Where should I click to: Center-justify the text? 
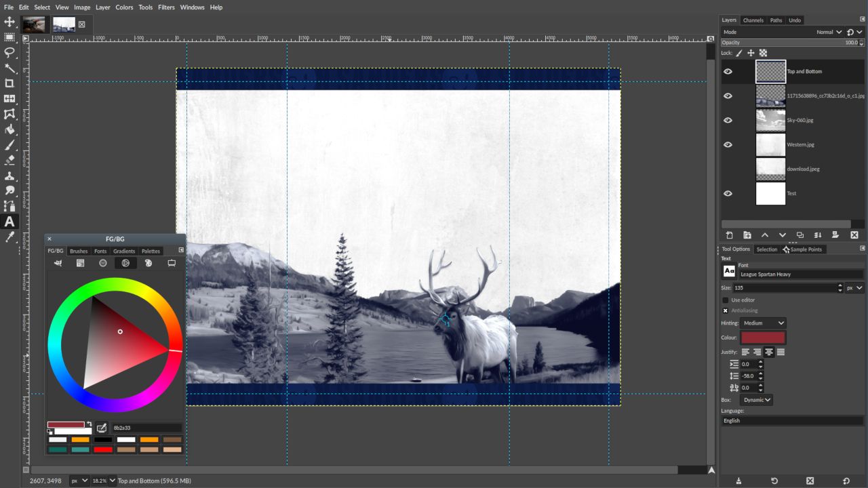click(769, 352)
